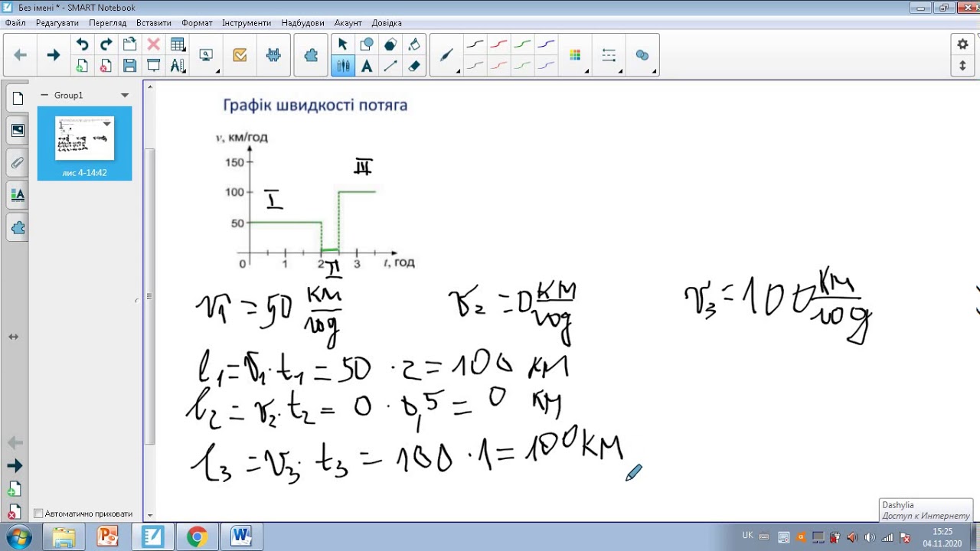Open the Вставити menu

154,23
